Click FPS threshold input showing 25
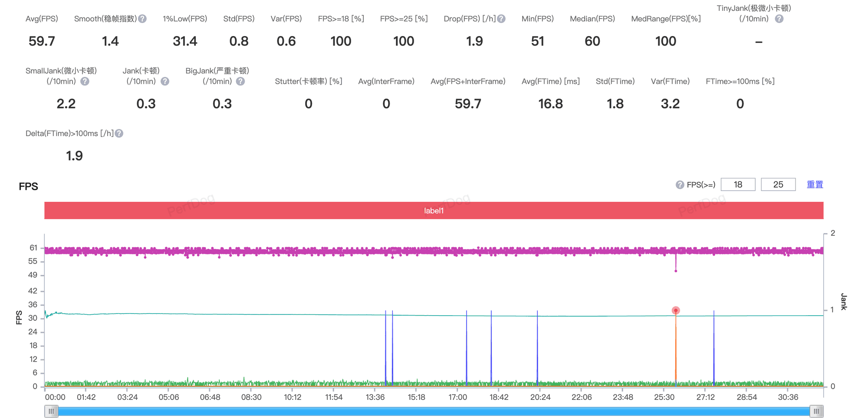The image size is (868, 419). click(778, 185)
